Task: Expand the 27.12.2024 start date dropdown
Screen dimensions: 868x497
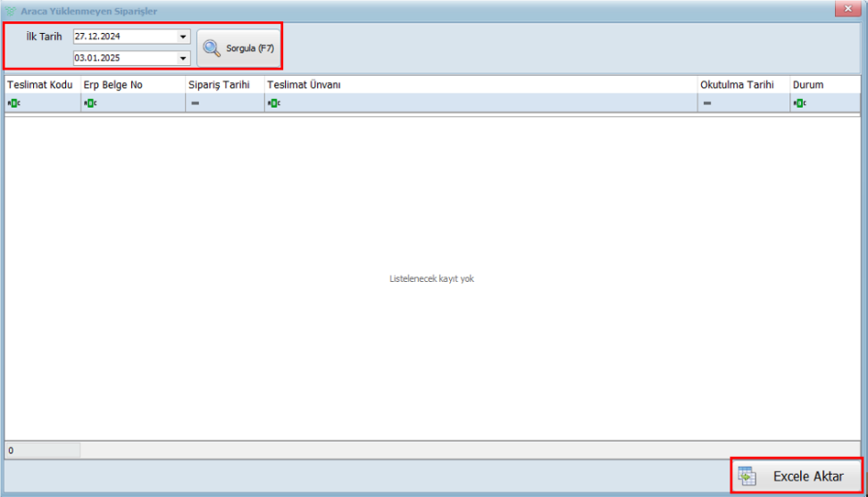Action: [x=183, y=37]
